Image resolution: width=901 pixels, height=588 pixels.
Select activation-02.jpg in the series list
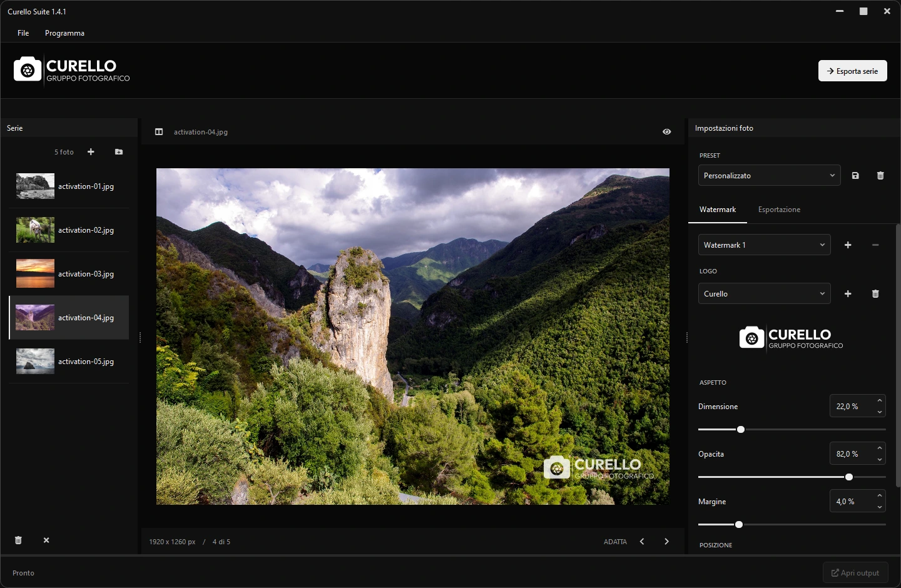tap(69, 230)
